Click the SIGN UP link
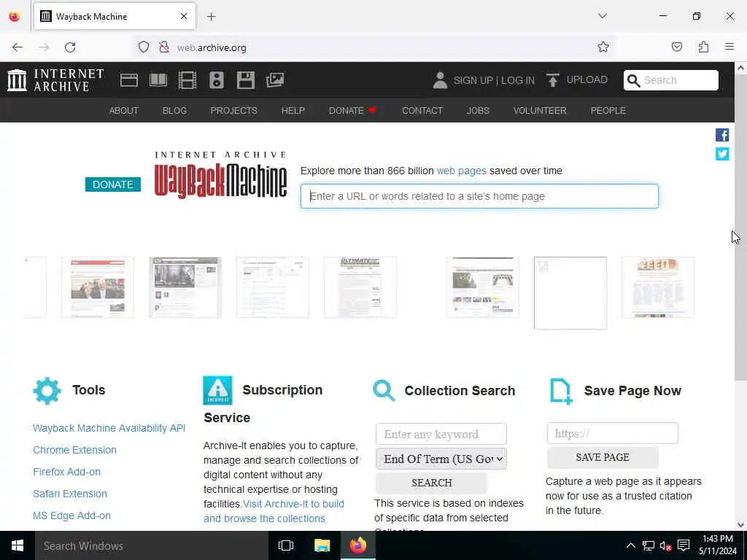The image size is (747, 560). click(473, 80)
